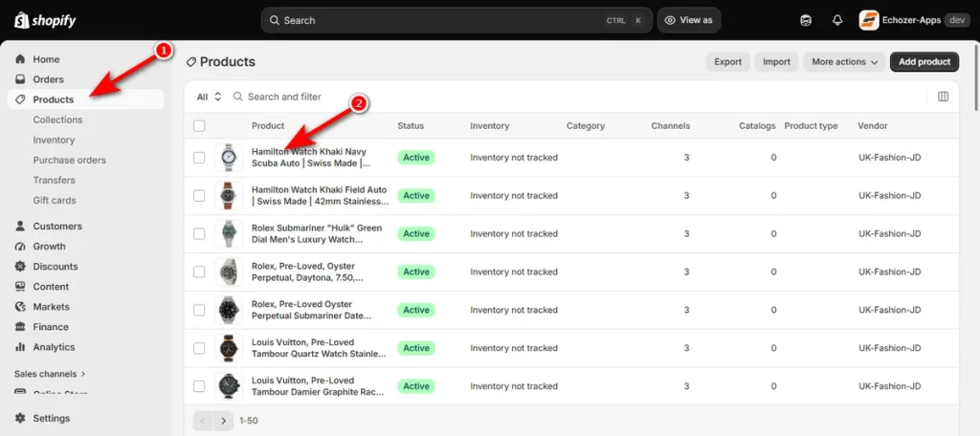
Task: Check the Rolex Oyster Perpetual Daytona row
Action: point(199,272)
